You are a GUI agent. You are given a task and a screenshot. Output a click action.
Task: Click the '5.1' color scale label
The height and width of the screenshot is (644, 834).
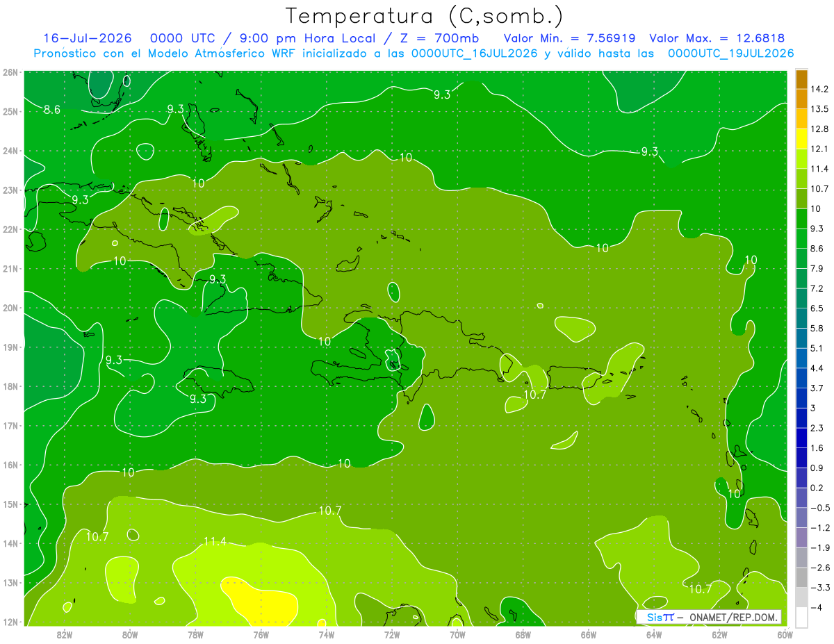(x=817, y=348)
